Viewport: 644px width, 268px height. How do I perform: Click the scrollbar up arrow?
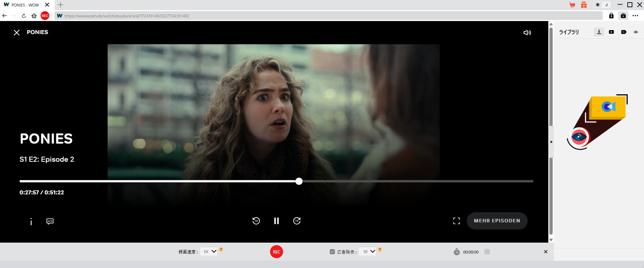pyautogui.click(x=551, y=24)
